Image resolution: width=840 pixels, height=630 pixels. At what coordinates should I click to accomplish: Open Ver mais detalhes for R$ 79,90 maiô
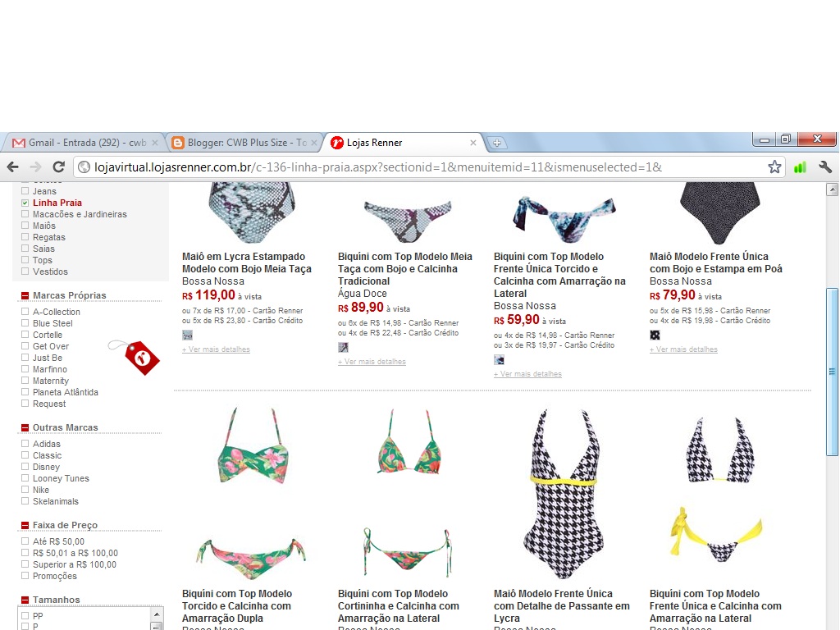tap(683, 349)
